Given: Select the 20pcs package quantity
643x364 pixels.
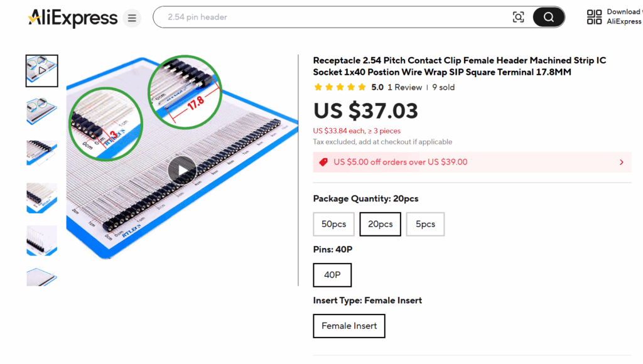Looking at the screenshot, I should 380,224.
